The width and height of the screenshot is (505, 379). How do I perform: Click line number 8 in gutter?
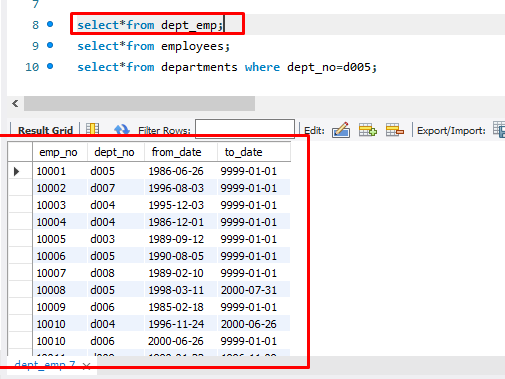point(35,25)
